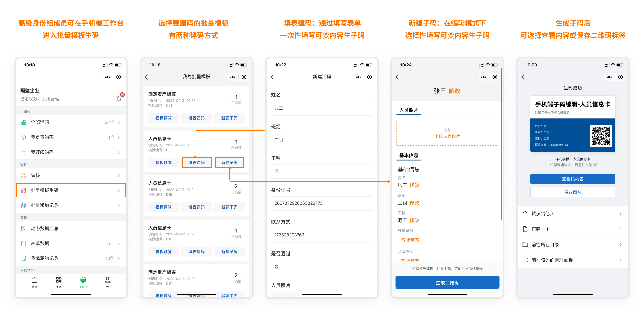Image resolution: width=644 pixels, height=317 pixels.
Task: Click the 转发给他人 share icon
Action: [x=525, y=214]
